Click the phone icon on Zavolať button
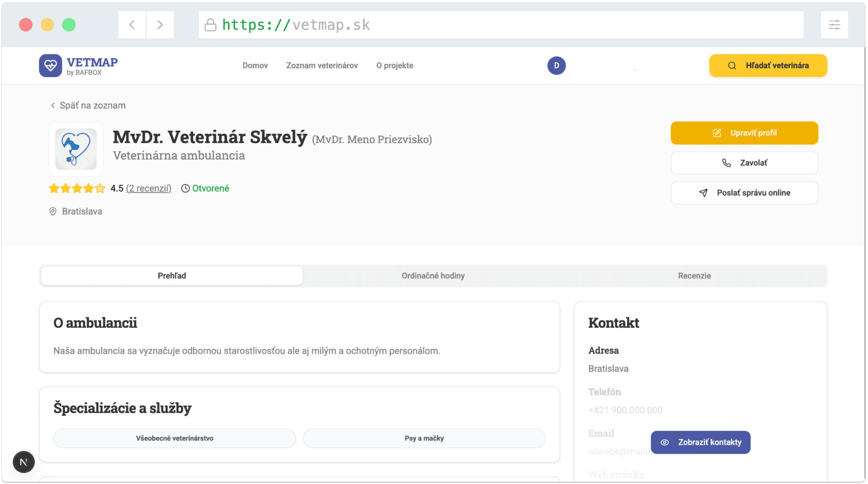 click(727, 163)
